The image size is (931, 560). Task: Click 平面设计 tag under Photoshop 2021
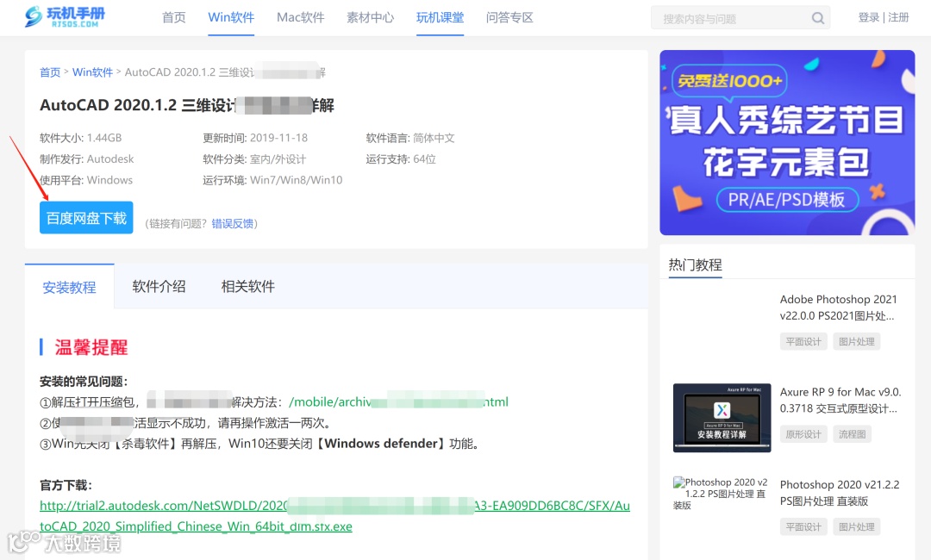(x=803, y=342)
